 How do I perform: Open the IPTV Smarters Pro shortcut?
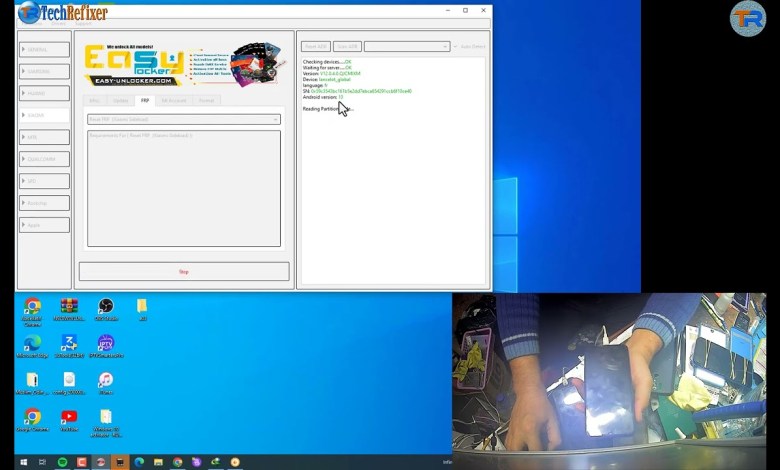point(106,344)
